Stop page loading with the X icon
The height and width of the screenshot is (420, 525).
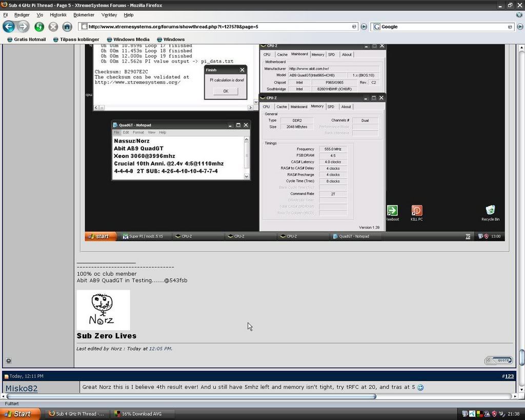pos(53,27)
